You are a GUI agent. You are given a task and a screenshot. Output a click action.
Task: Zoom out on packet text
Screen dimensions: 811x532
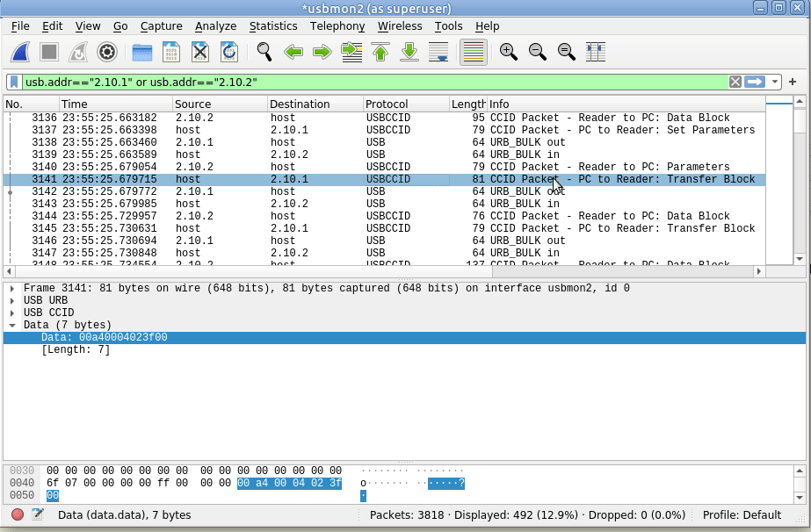pyautogui.click(x=538, y=52)
